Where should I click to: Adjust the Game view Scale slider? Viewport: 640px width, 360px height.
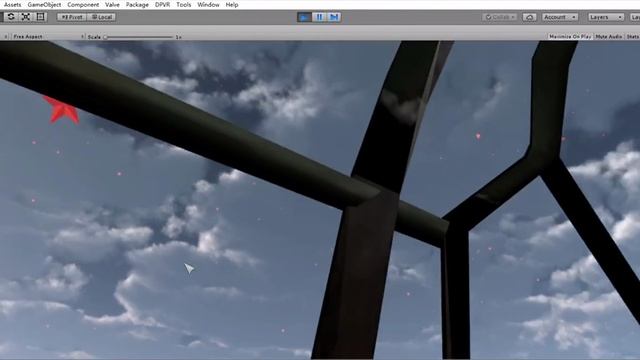pyautogui.click(x=138, y=37)
